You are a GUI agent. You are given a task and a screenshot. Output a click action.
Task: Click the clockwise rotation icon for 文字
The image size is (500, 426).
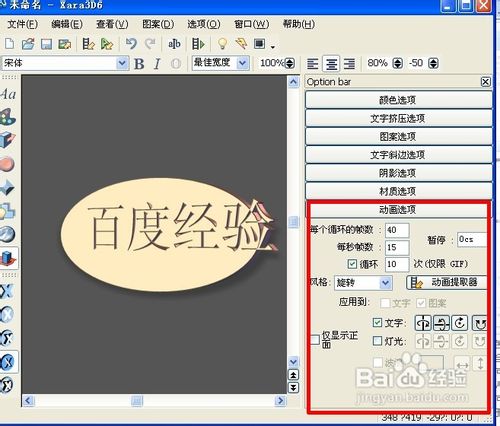pos(460,323)
